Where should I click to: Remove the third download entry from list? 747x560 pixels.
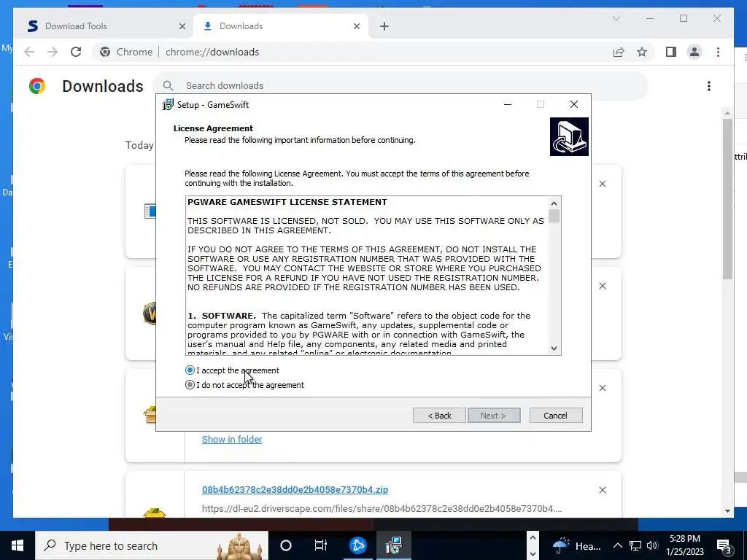[x=602, y=388]
